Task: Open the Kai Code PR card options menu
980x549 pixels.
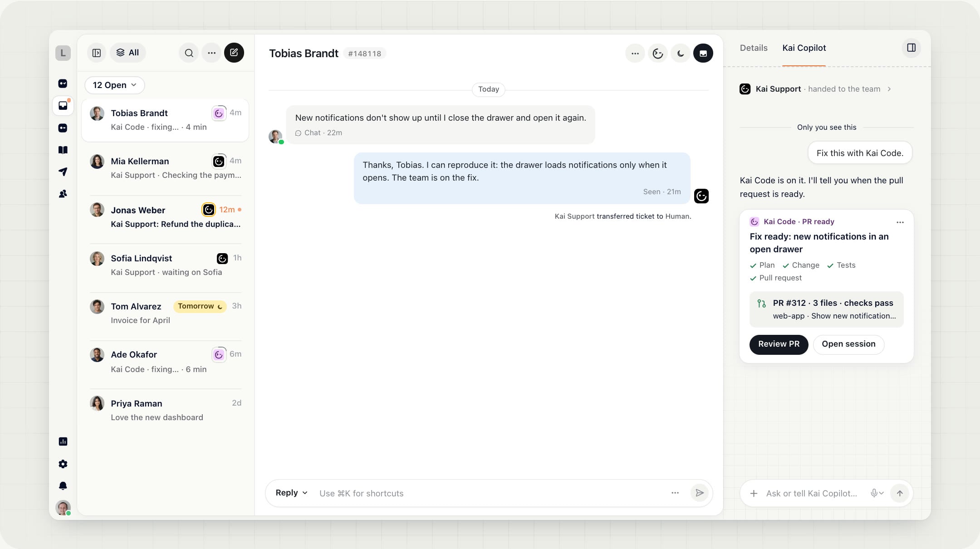Action: click(900, 222)
